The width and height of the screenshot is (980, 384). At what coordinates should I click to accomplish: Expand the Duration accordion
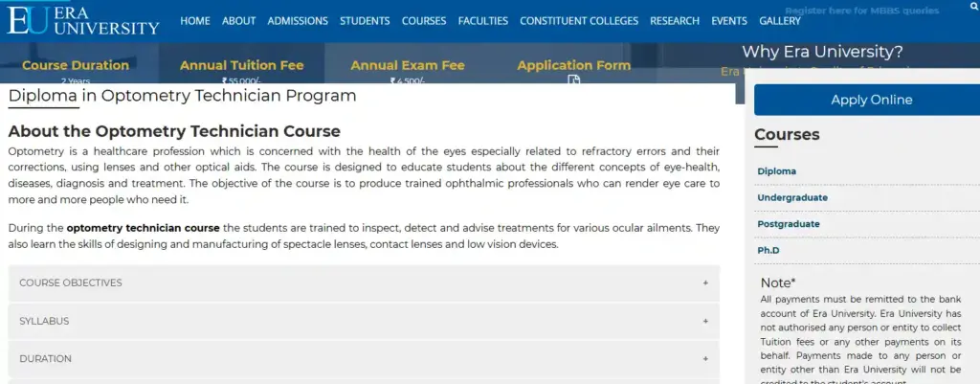point(364,359)
